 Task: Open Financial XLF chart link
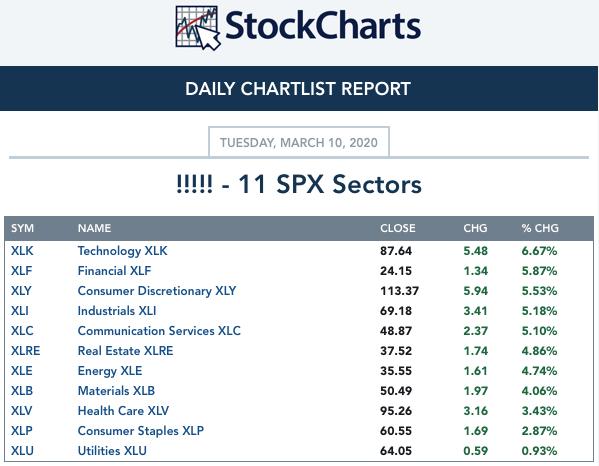coord(114,271)
